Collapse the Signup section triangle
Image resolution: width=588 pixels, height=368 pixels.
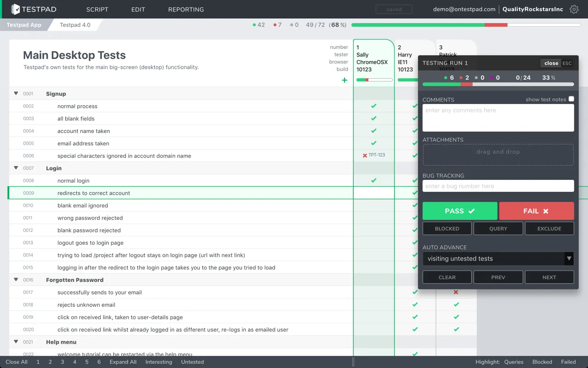click(x=16, y=93)
